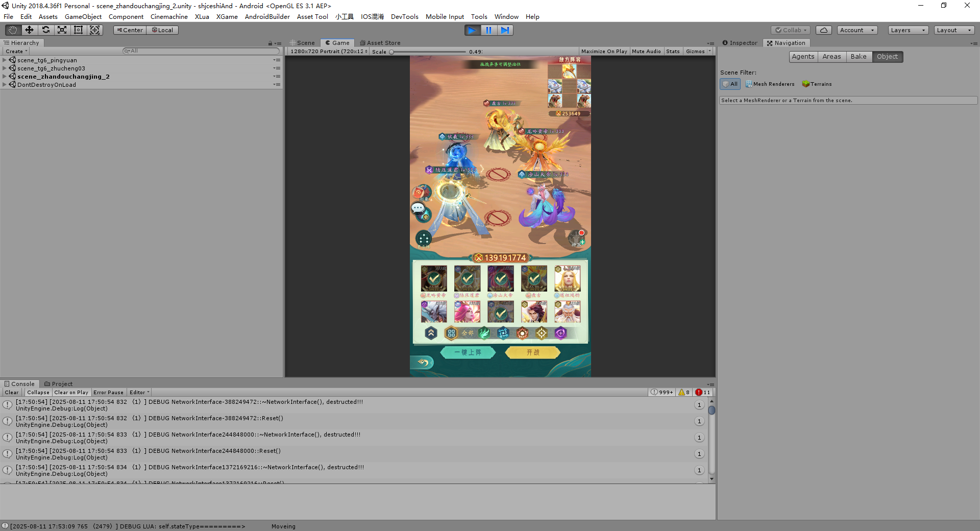Select Terrains scene filter
Screen dimensions: 980x531
(x=817, y=84)
